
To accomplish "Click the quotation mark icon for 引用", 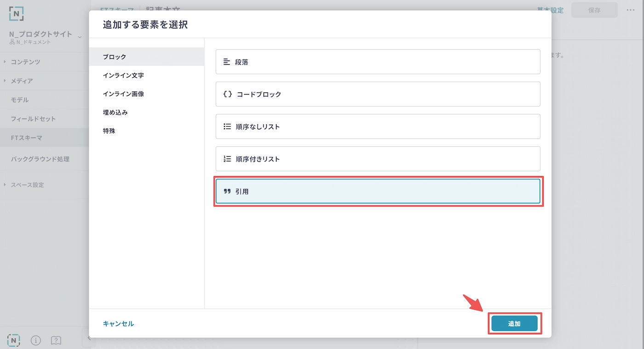I will pos(227,191).
